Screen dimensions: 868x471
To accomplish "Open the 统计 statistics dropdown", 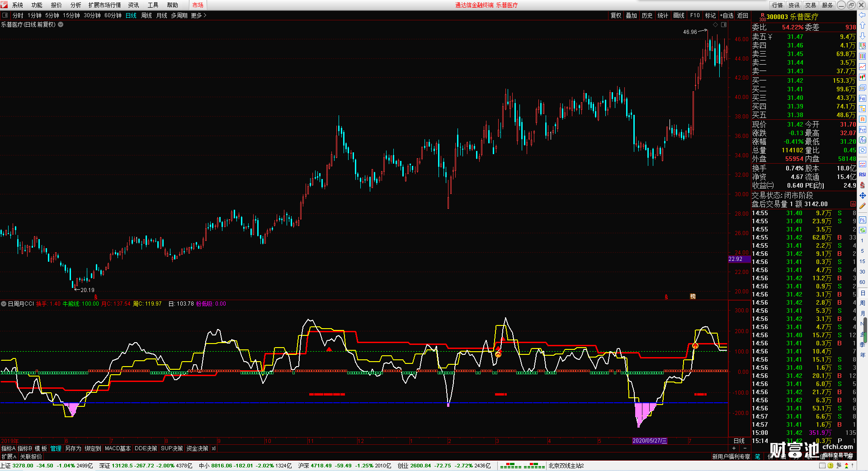I will pyautogui.click(x=663, y=15).
